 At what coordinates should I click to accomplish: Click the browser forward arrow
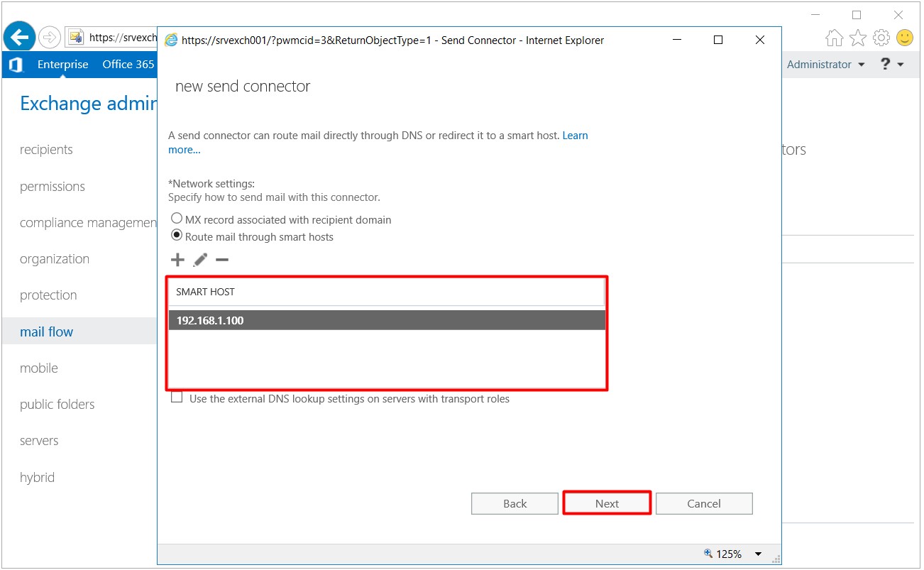coord(50,37)
